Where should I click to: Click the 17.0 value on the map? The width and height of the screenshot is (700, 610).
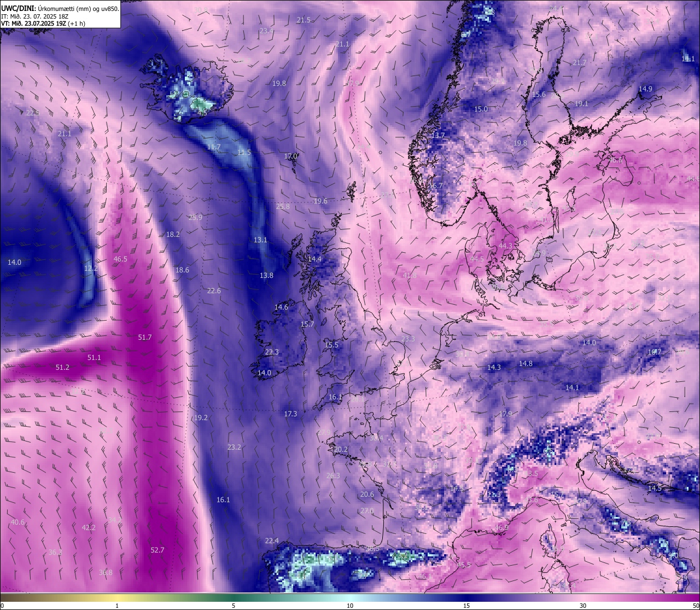tap(290, 156)
